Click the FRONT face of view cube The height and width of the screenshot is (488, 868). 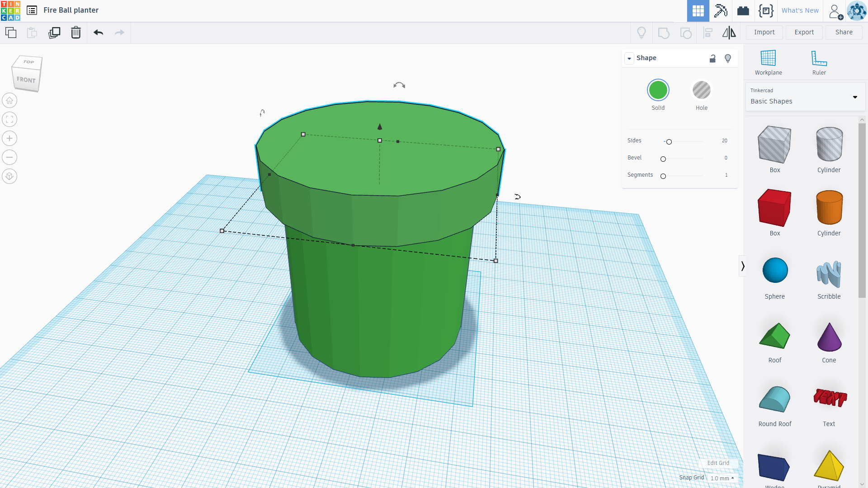pyautogui.click(x=26, y=80)
